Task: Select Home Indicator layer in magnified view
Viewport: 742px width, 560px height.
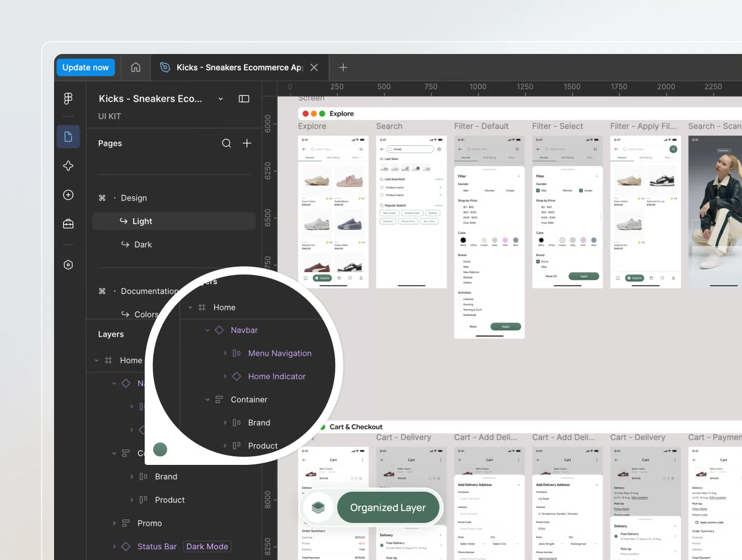Action: pyautogui.click(x=277, y=377)
